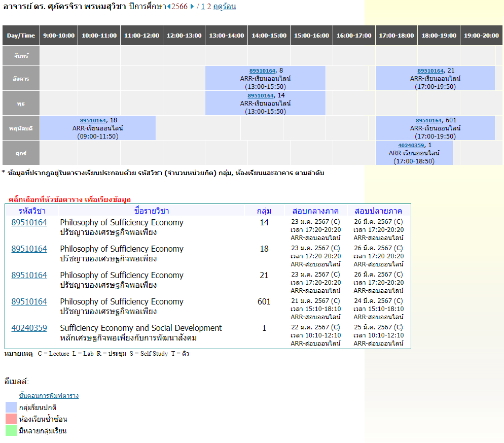Open course 40240359 in Friday slot
The image size is (504, 443).
pos(411,146)
